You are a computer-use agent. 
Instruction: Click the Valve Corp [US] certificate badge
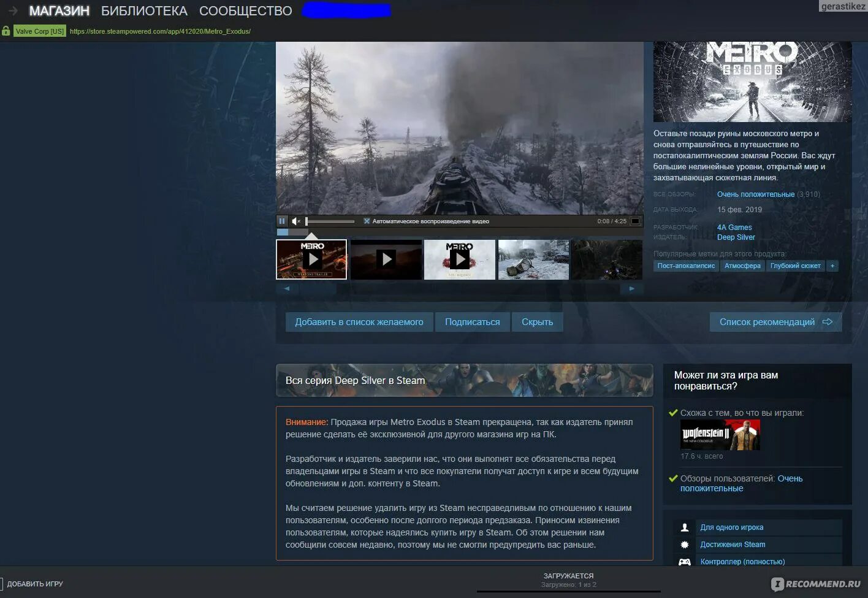[x=40, y=31]
